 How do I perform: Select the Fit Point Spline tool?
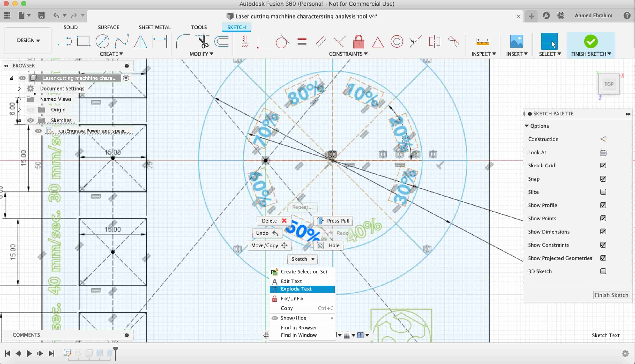pyautogui.click(x=121, y=41)
